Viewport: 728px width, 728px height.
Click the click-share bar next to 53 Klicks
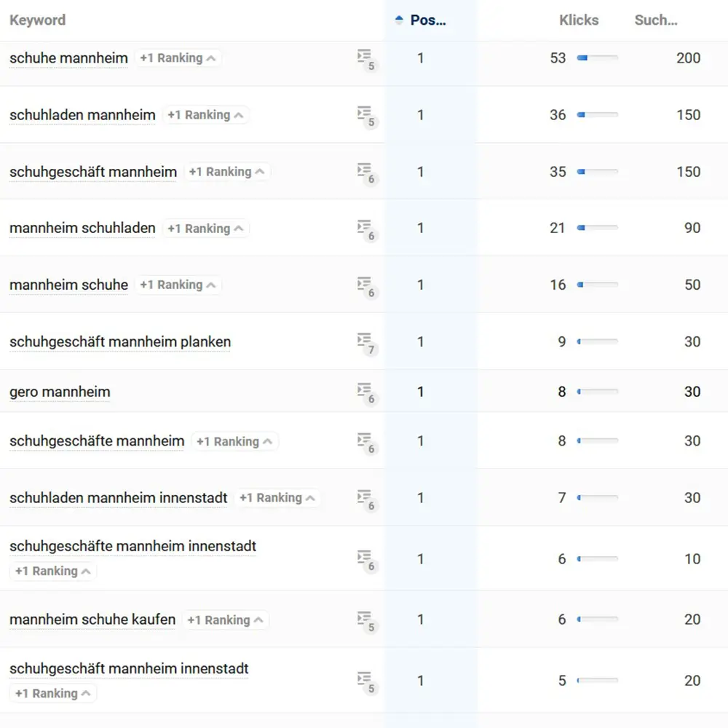pos(598,58)
